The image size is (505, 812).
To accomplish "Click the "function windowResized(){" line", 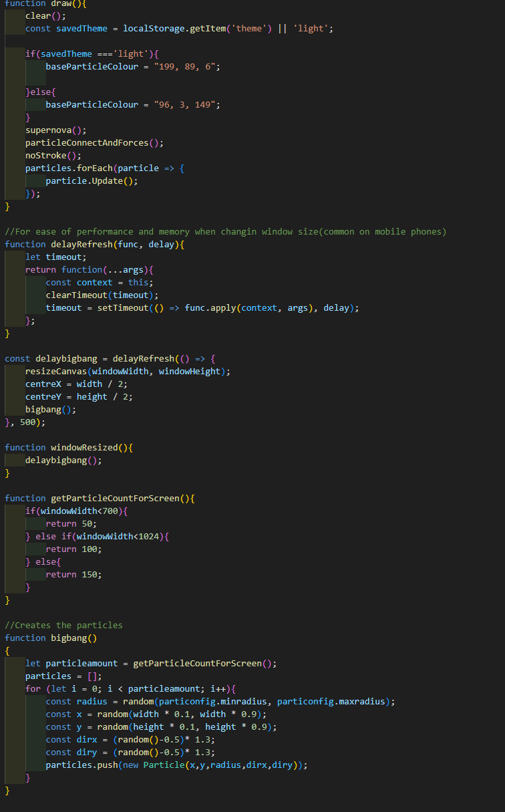I will 69,448.
